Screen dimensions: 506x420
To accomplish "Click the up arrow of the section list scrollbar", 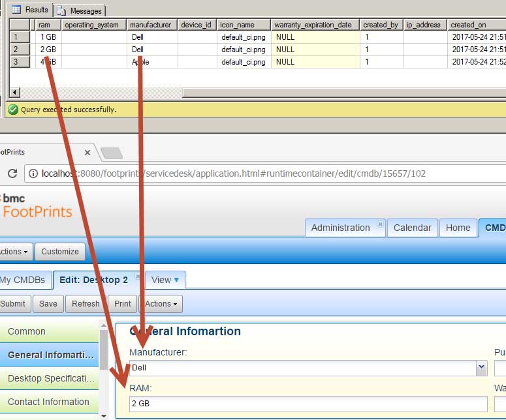I will click(104, 326).
